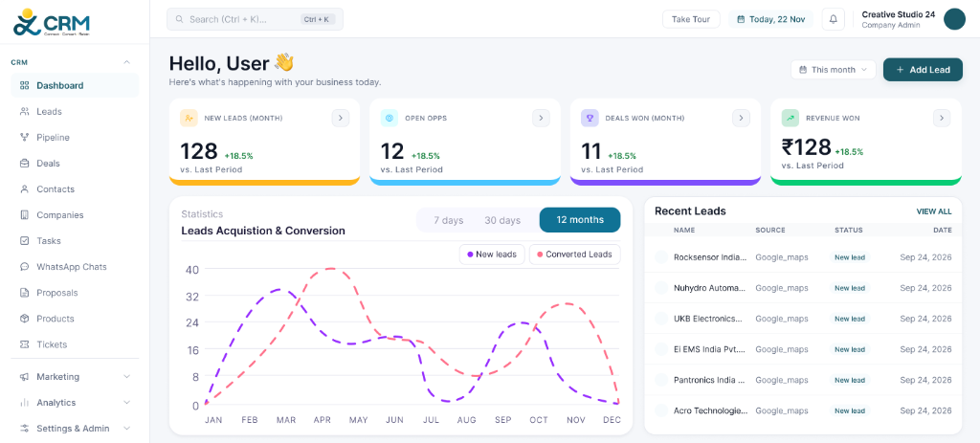The width and height of the screenshot is (980, 443).
Task: Click the search magnifier icon
Action: 179,19
